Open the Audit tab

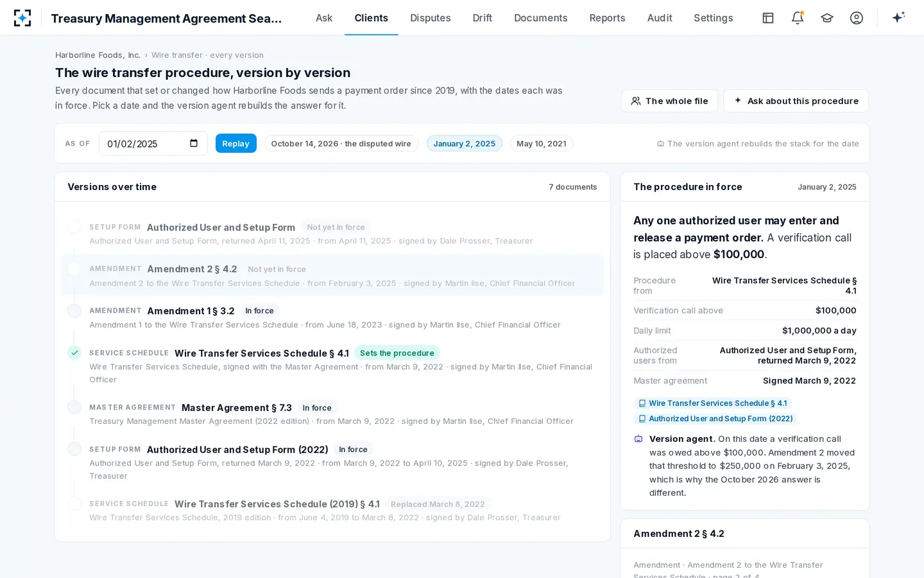click(x=660, y=18)
